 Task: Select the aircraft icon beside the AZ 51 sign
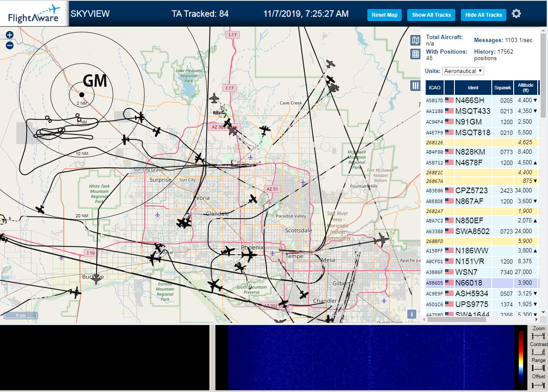tap(253, 199)
